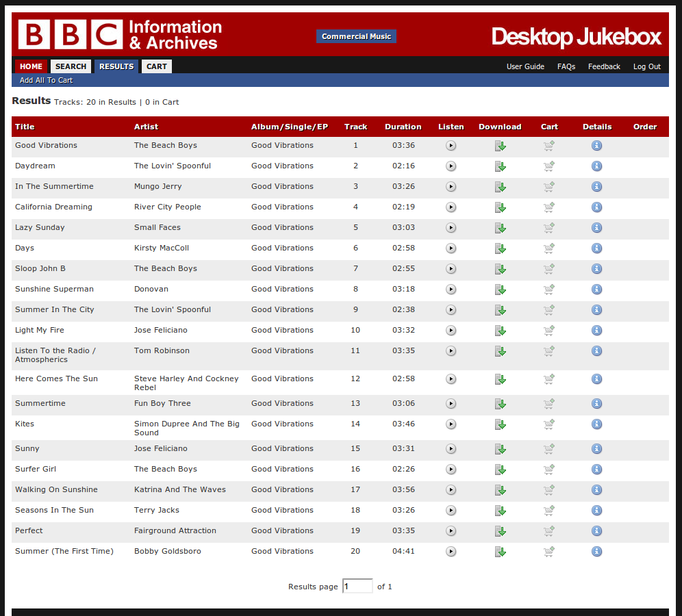Add Perfect by Fairground Attraction to cart
Viewport: 682px width, 616px height.
click(x=549, y=531)
